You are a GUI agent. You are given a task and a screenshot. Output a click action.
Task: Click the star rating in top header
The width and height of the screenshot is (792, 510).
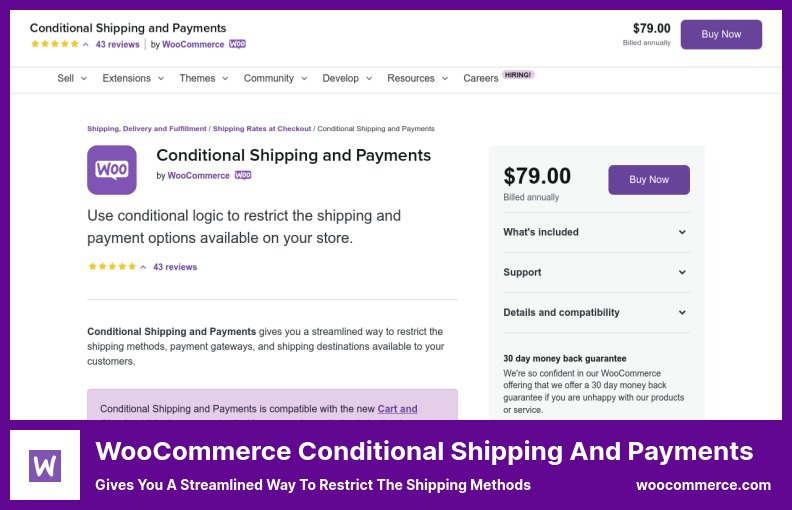coord(54,45)
